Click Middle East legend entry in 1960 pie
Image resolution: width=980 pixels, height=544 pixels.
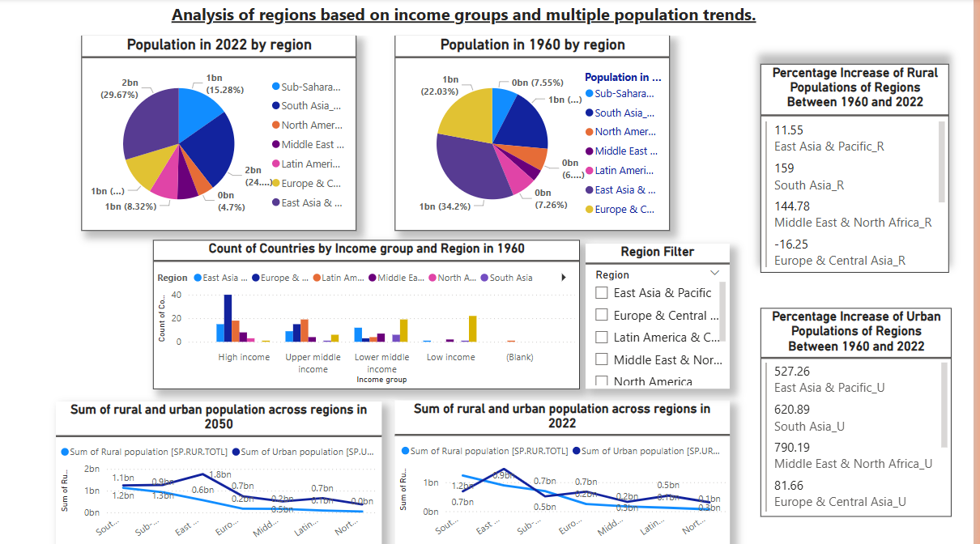click(621, 151)
